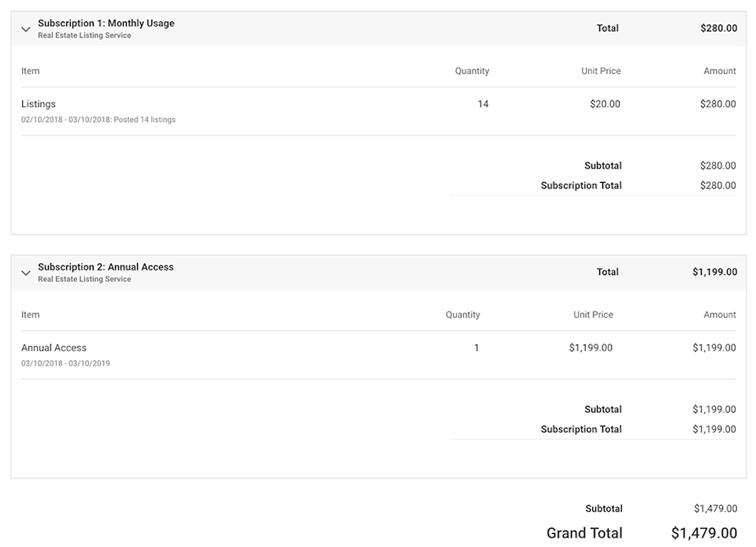Click the Subscription Total label under Monthly Usage
This screenshot has height=547, width=756.
coord(581,186)
